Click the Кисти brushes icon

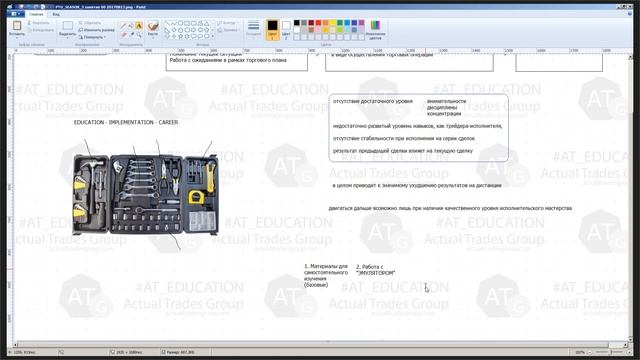[153, 26]
